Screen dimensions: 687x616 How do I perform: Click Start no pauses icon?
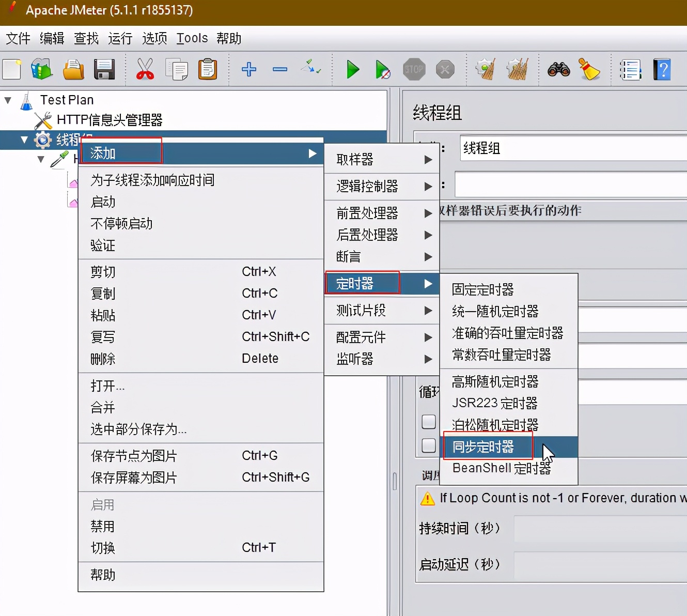pyautogui.click(x=383, y=69)
